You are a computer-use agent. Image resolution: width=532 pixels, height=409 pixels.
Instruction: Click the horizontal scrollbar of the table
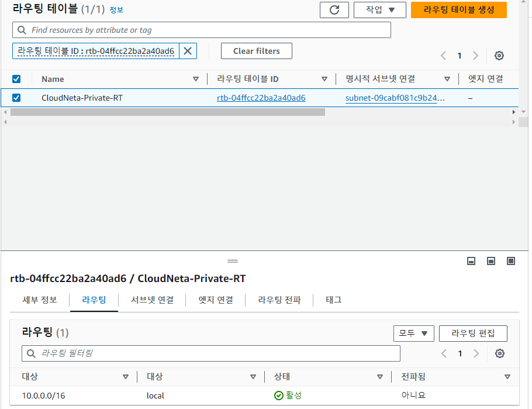[x=168, y=112]
